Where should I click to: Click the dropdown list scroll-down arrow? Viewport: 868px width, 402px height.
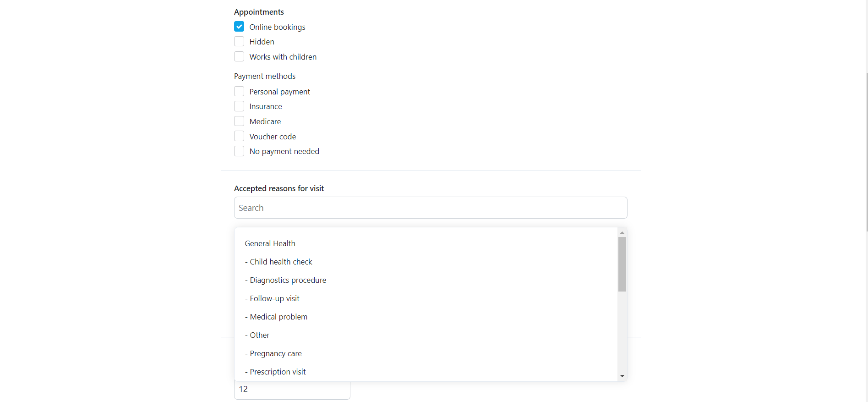click(622, 376)
